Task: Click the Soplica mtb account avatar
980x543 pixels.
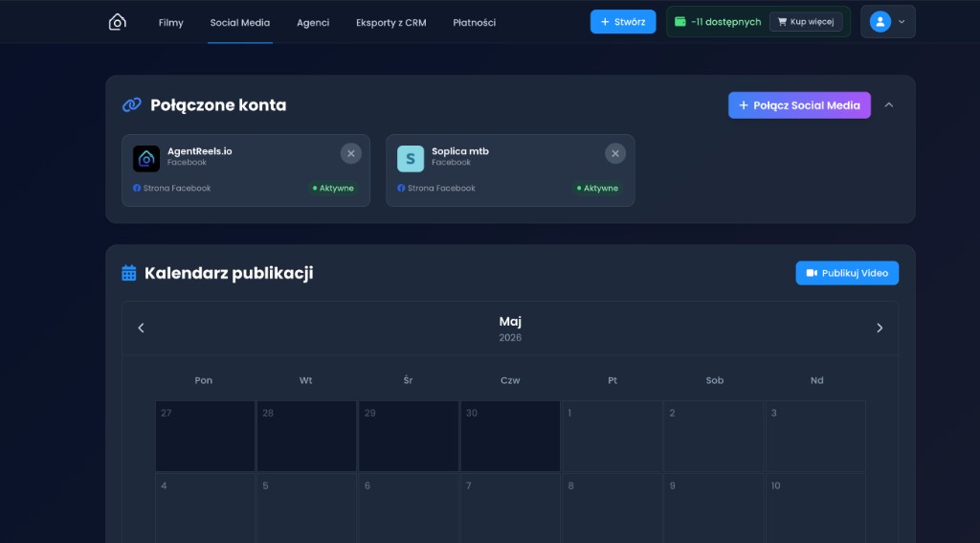Action: tap(411, 159)
